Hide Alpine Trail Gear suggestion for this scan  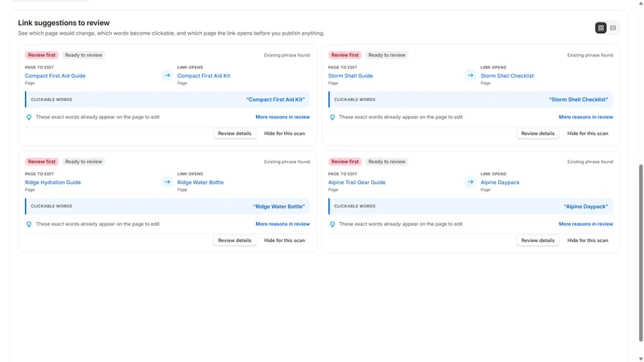(x=588, y=241)
